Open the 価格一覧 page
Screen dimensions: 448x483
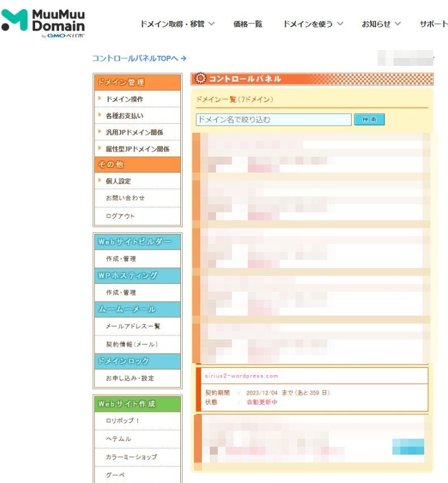pos(248,24)
